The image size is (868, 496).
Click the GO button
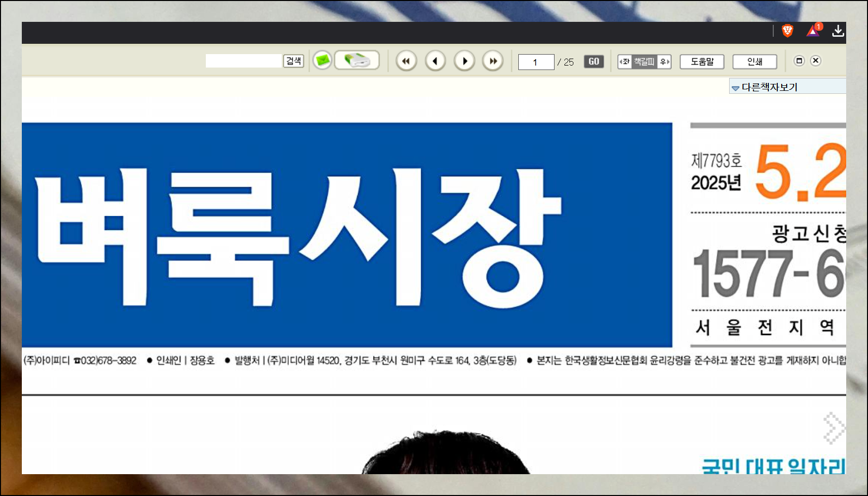[x=594, y=62]
